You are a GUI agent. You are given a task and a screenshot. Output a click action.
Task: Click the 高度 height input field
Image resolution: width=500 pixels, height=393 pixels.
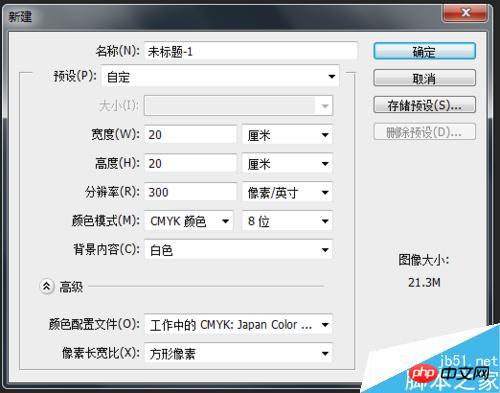[x=190, y=163]
